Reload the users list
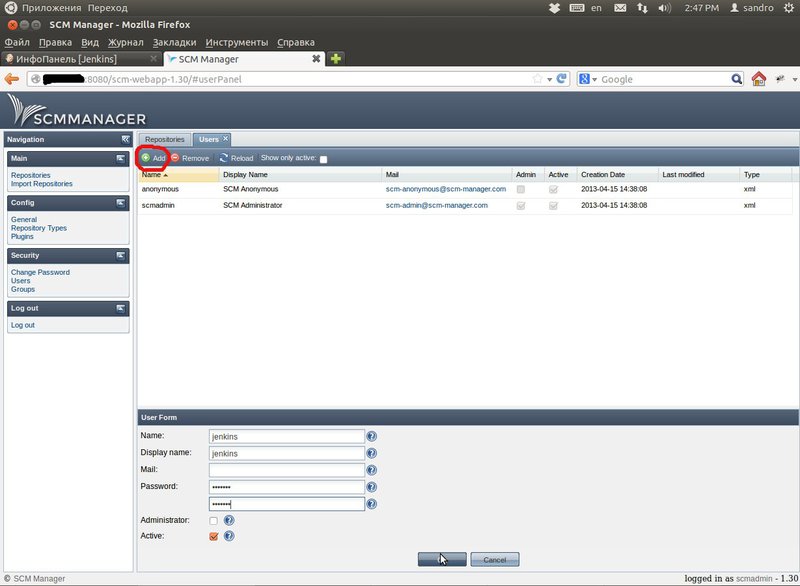This screenshot has height=586, width=800. (237, 158)
